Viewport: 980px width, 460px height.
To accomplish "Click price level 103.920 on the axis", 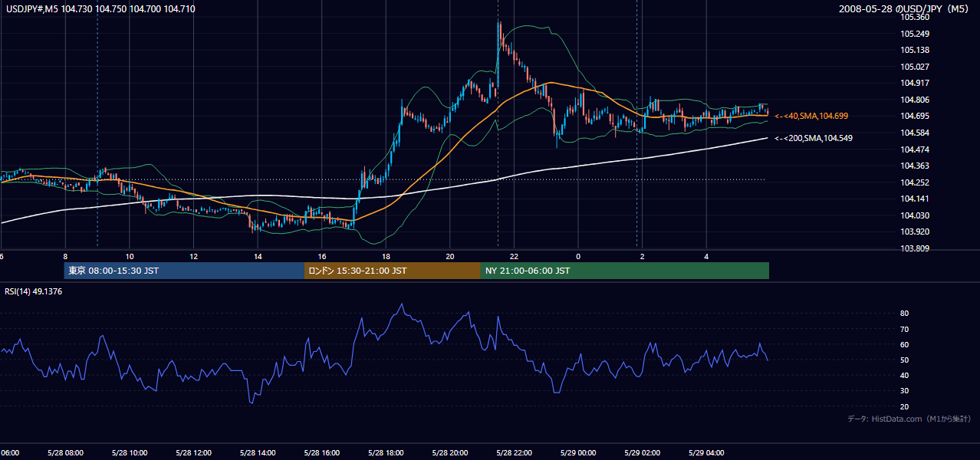I will 915,232.
